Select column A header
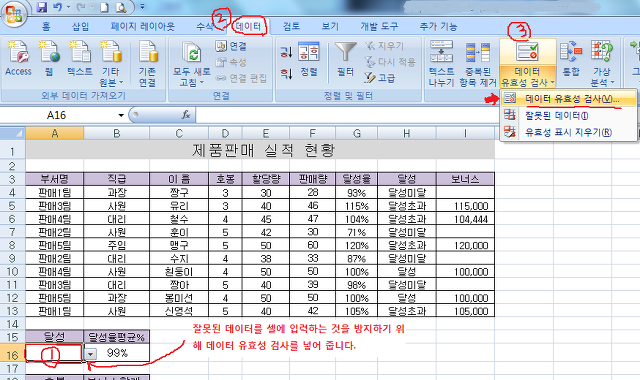Screen dimensions: 640x380 click(x=55, y=133)
